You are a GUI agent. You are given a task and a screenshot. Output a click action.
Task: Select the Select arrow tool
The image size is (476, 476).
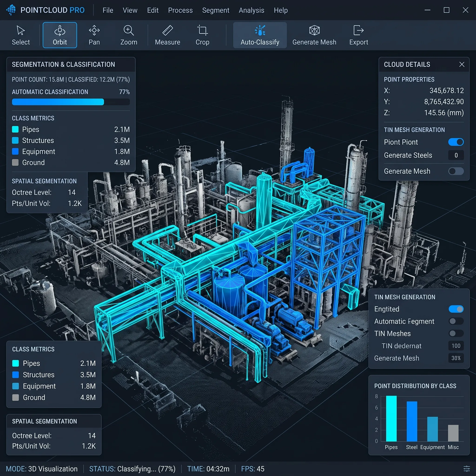click(x=21, y=35)
